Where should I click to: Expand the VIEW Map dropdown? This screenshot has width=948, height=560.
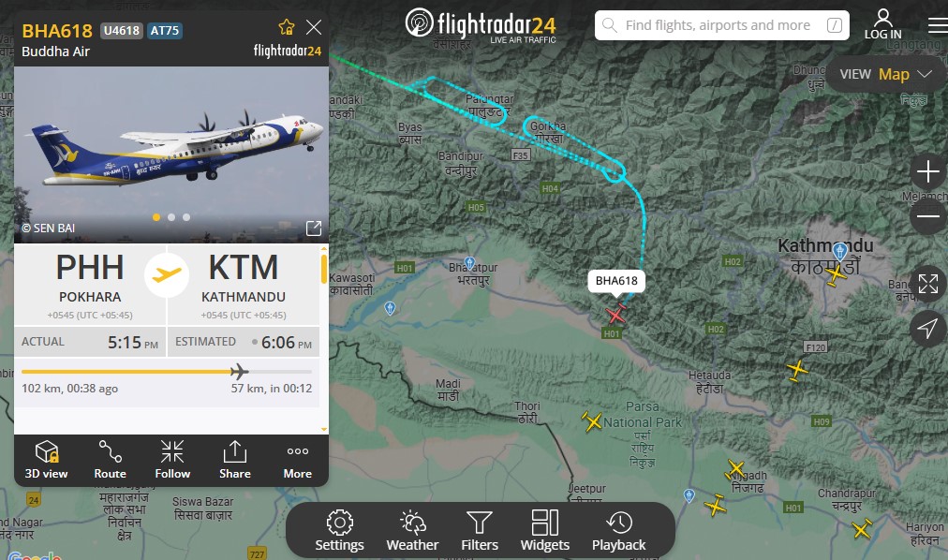click(x=886, y=74)
